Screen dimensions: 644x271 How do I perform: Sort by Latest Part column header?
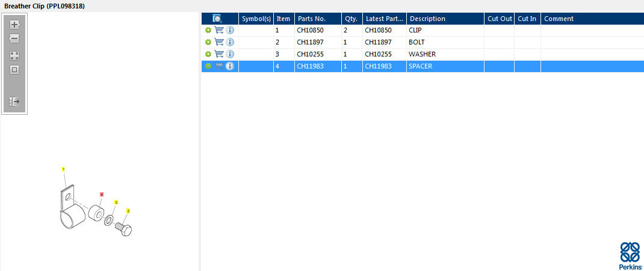coord(385,19)
